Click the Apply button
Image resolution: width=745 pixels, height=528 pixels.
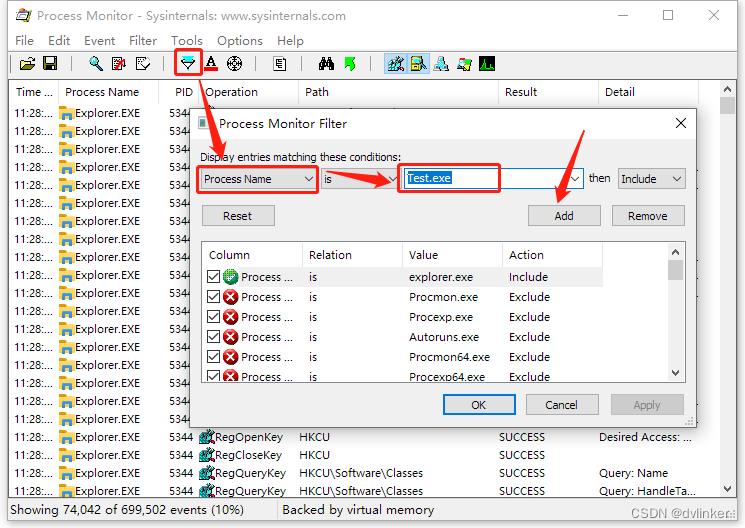point(647,404)
